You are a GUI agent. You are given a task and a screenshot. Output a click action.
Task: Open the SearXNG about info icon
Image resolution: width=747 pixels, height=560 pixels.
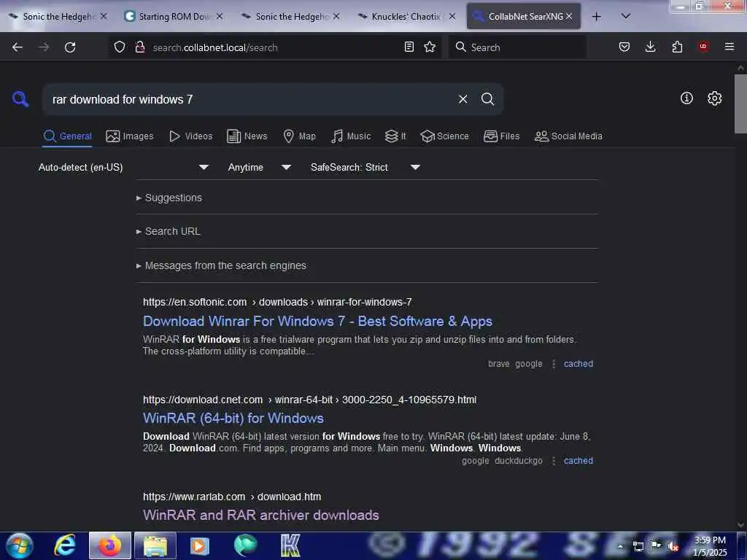(686, 98)
